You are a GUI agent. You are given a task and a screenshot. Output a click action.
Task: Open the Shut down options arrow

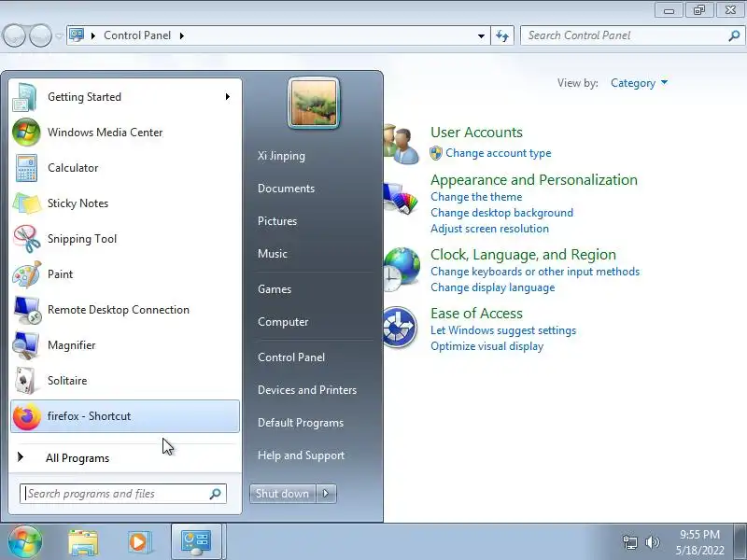pyautogui.click(x=326, y=494)
